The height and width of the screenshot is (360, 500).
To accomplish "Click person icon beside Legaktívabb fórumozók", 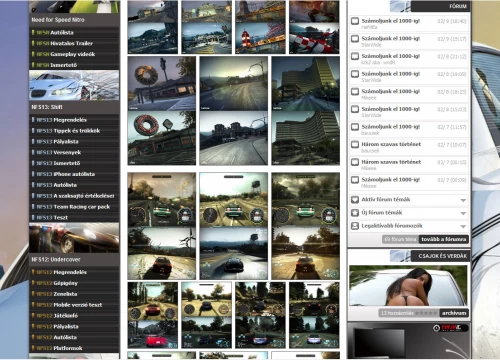I will coord(355,226).
